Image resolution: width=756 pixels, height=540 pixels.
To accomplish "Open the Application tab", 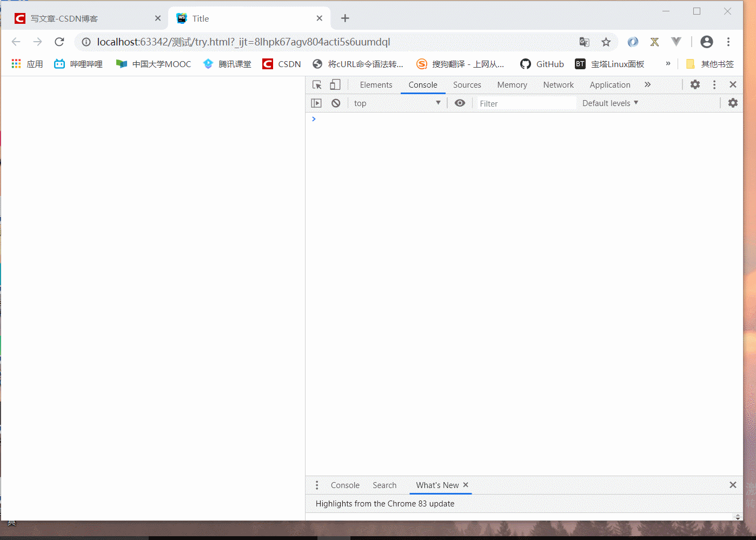I will [x=610, y=85].
